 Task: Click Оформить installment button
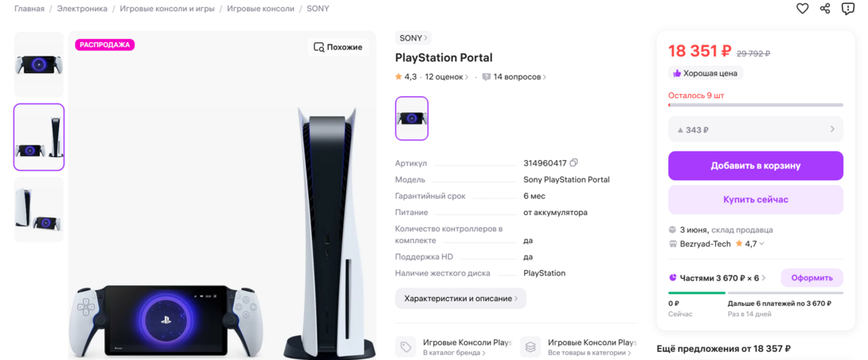(x=811, y=277)
